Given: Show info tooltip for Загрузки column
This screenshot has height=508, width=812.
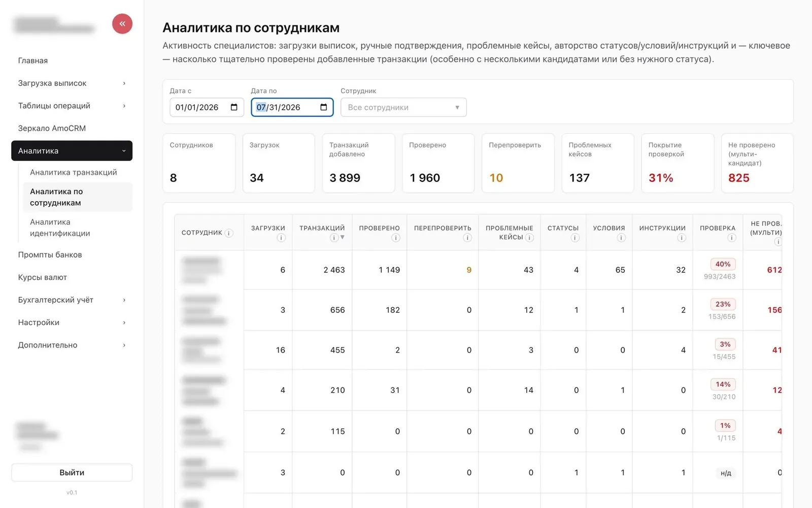Looking at the screenshot, I should tap(281, 238).
